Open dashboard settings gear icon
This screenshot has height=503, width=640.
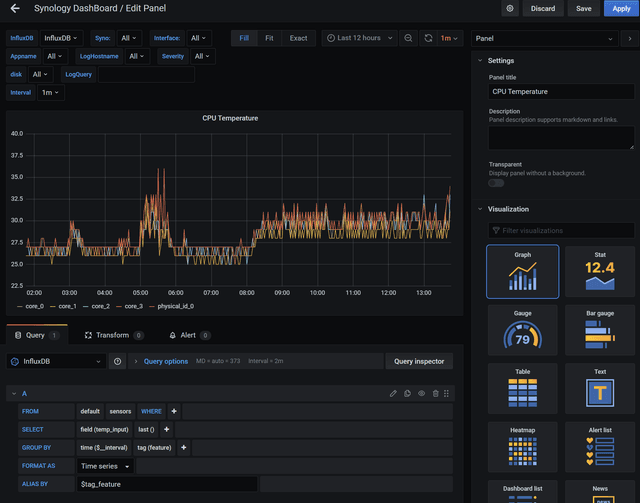coord(510,8)
